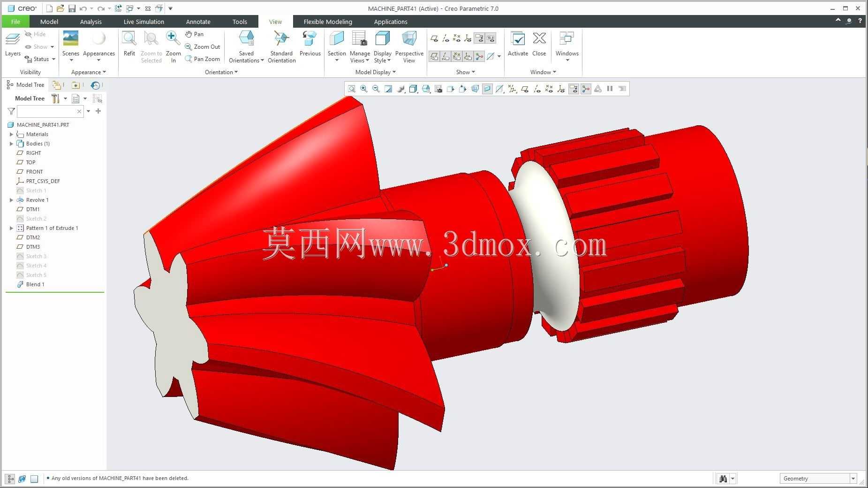This screenshot has width=868, height=488.
Task: Select the Pan tool in the ribbon
Action: click(194, 34)
